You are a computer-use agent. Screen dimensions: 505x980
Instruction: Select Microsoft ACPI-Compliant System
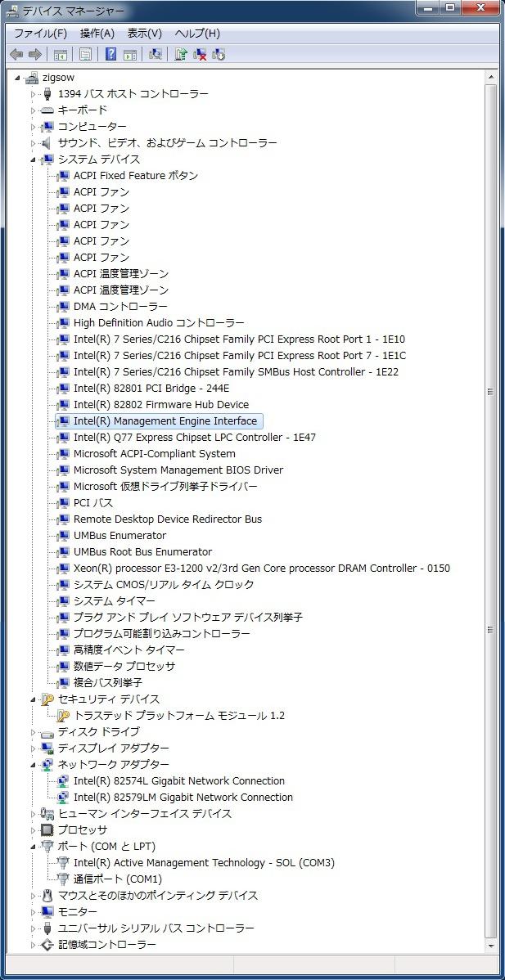pos(155,453)
